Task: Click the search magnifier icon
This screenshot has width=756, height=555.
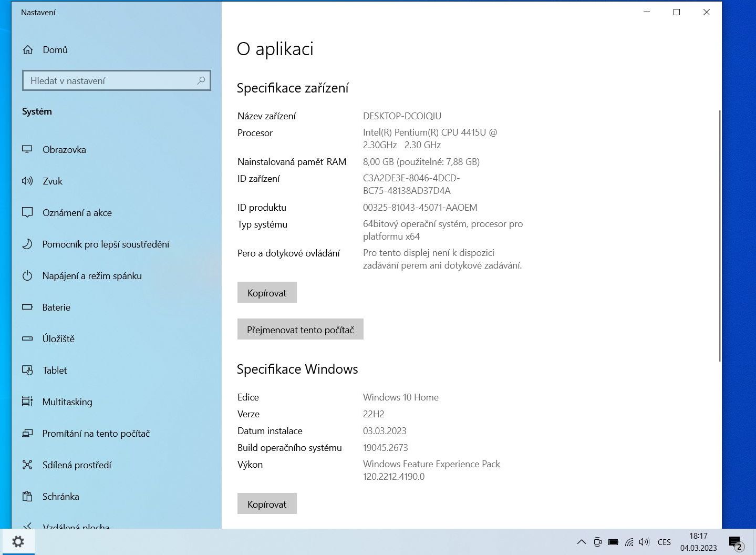Action: 201,80
